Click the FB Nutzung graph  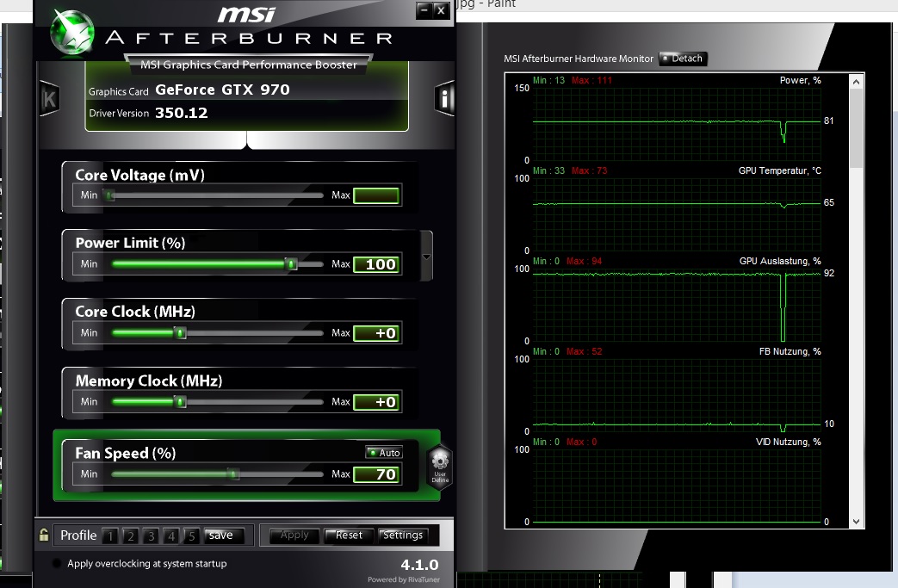point(677,395)
